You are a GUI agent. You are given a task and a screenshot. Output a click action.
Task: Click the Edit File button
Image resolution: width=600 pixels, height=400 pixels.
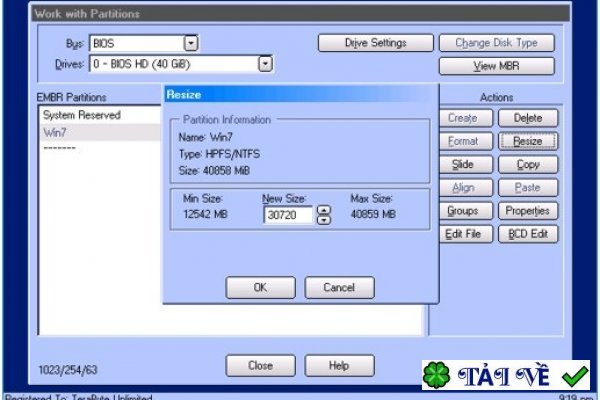[x=465, y=234]
